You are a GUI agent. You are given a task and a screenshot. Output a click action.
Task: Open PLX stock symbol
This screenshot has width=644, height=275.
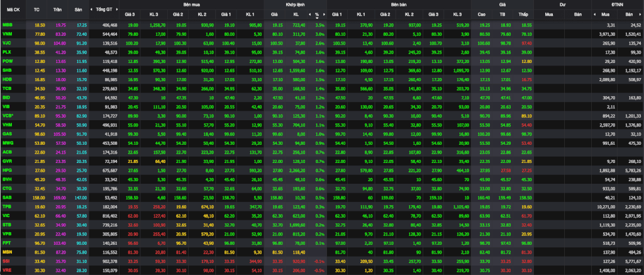tap(7, 52)
